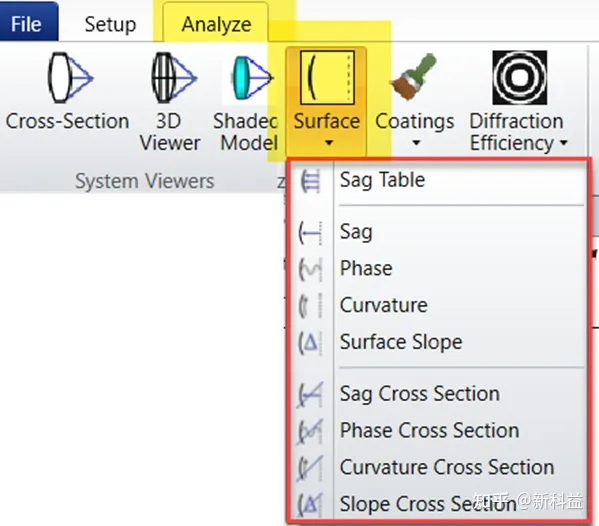
Task: Click the Curvature Cross Section icon
Action: click(x=310, y=467)
